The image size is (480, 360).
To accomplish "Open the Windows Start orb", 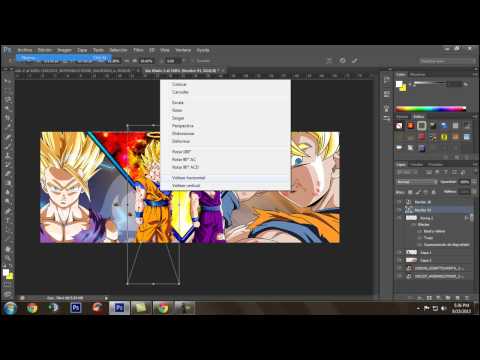I will point(10,308).
